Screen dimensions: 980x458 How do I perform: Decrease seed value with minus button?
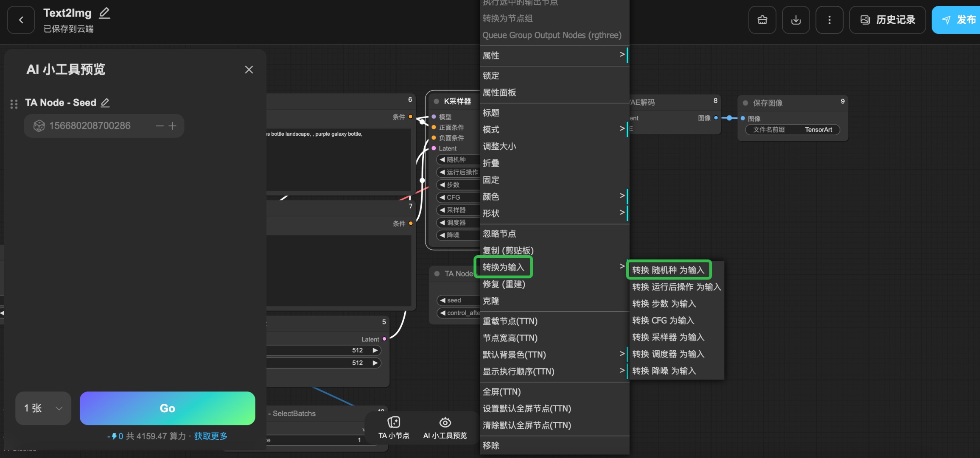coord(160,126)
